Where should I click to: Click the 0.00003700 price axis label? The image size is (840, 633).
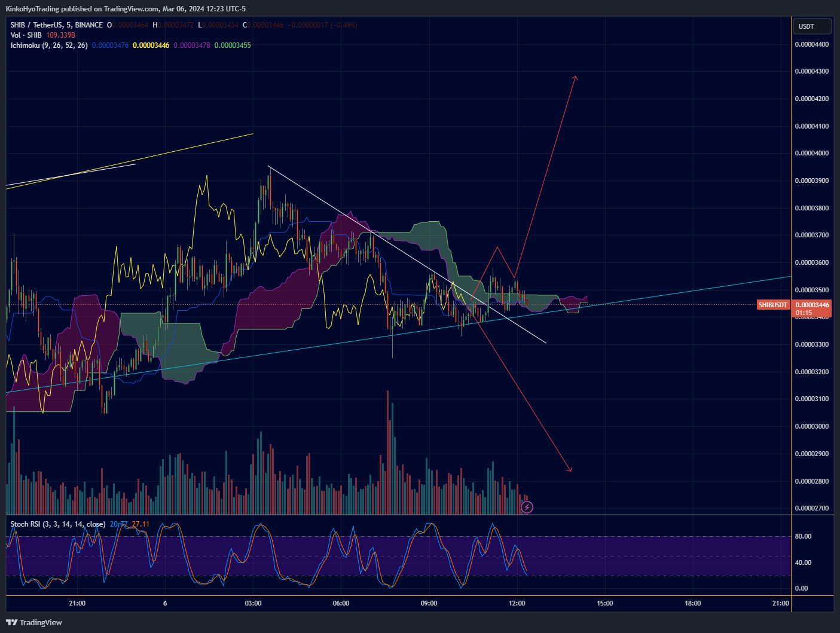point(812,235)
